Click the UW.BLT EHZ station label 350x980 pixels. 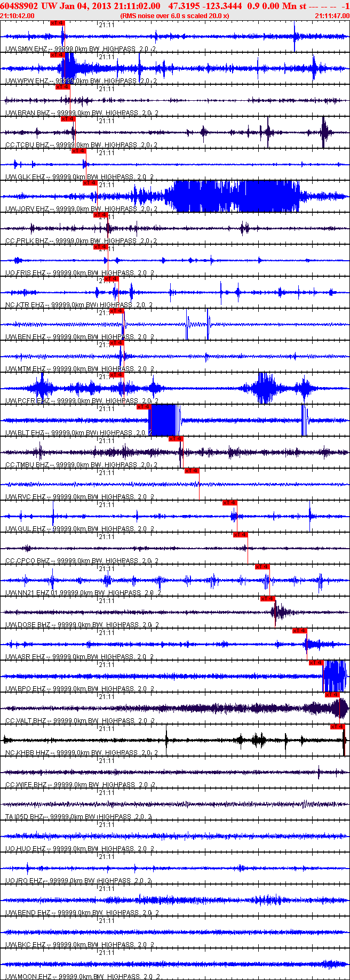pyautogui.click(x=25, y=433)
